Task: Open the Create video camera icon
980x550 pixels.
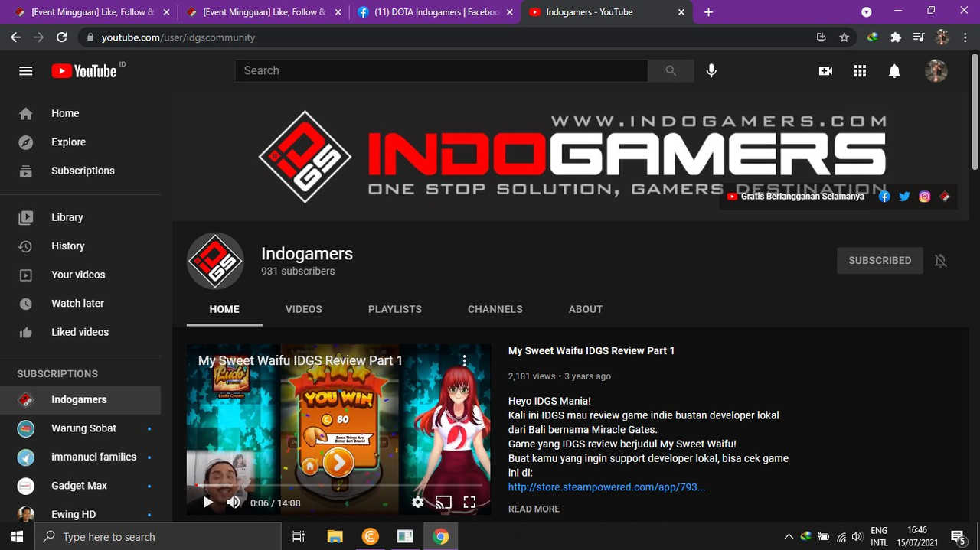Action: 825,70
